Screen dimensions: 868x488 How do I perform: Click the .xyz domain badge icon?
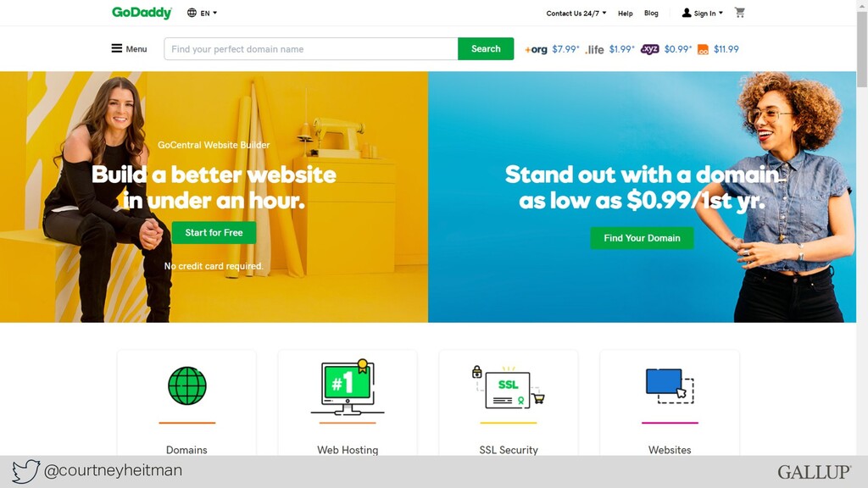650,49
